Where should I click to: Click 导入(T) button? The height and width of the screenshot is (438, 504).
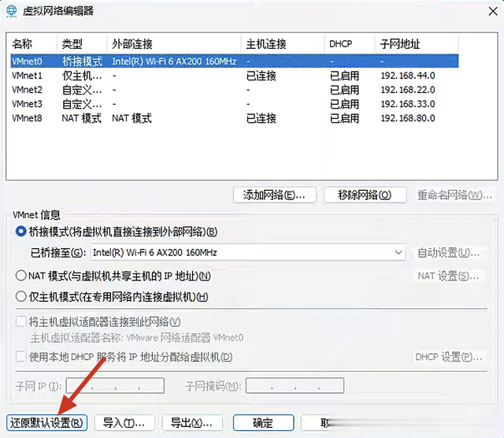[124, 422]
